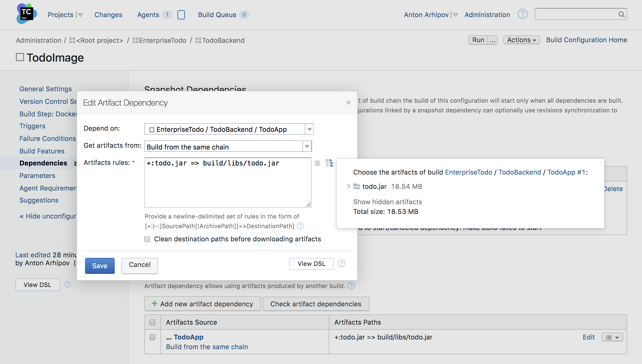This screenshot has height=364, width=642.
Task: Open the row actions menu next to Edit
Action: click(x=612, y=337)
